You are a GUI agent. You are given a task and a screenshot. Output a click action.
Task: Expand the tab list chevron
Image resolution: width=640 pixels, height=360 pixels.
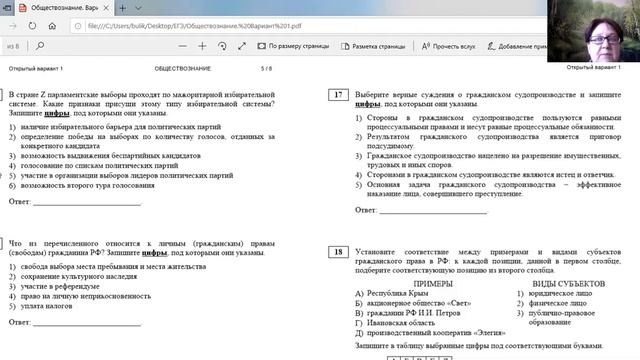(x=138, y=8)
